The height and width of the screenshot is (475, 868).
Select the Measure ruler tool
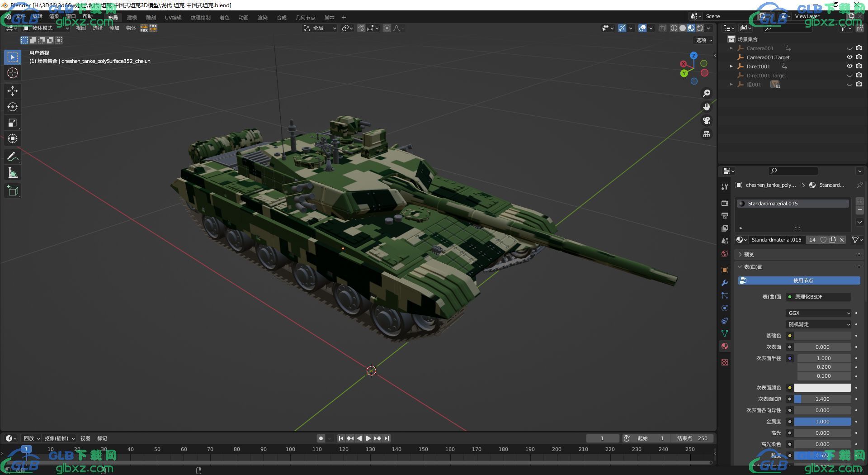13,173
